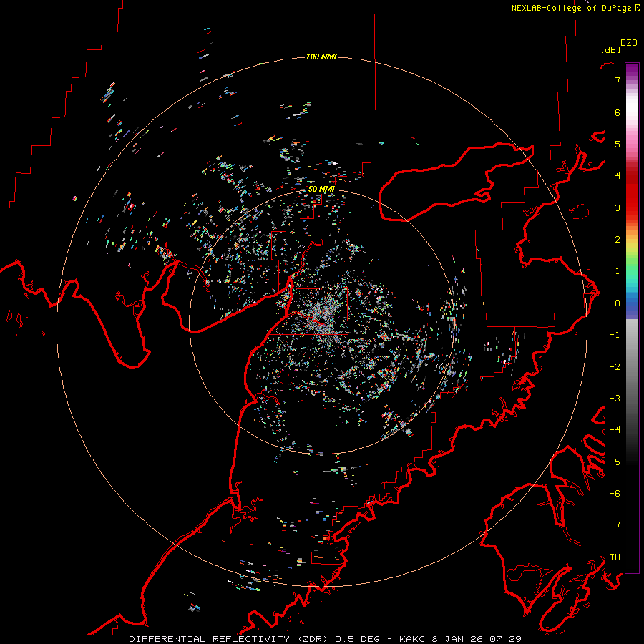Click the DZD label above the color scale
This screenshot has height=644, width=644.
point(629,43)
